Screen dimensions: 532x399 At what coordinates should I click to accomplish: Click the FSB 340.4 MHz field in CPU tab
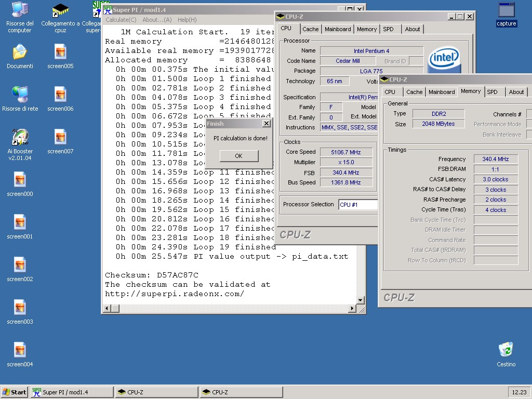click(x=345, y=172)
